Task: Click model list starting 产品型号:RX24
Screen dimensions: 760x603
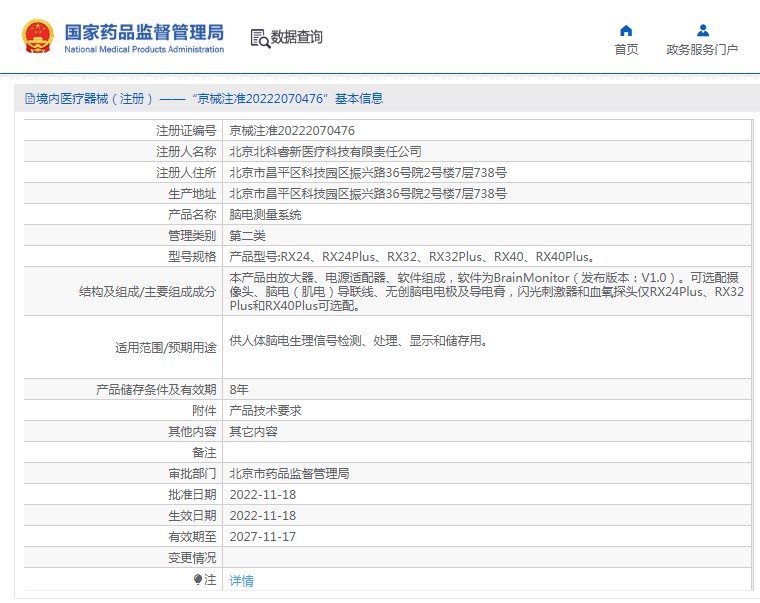Action: click(412, 256)
